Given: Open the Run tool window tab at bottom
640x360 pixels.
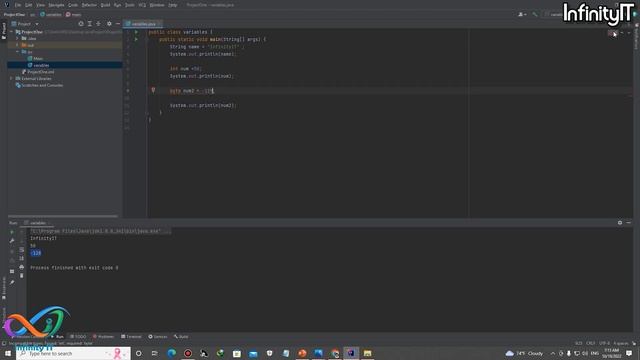Looking at the screenshot, I should pyautogui.click(x=58, y=337).
